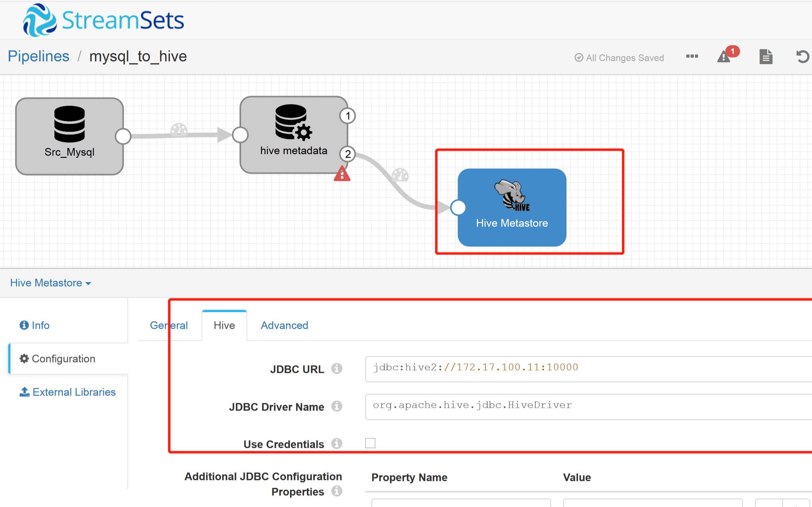Switch to the Advanced tab

point(284,325)
